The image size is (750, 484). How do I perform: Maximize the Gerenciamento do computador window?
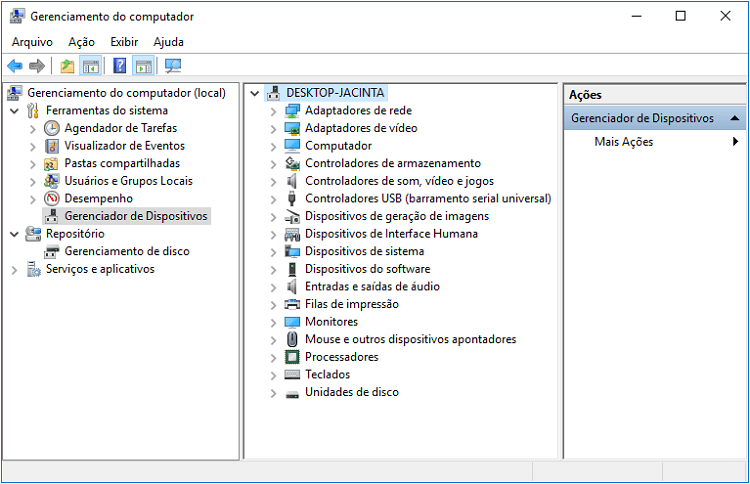680,16
